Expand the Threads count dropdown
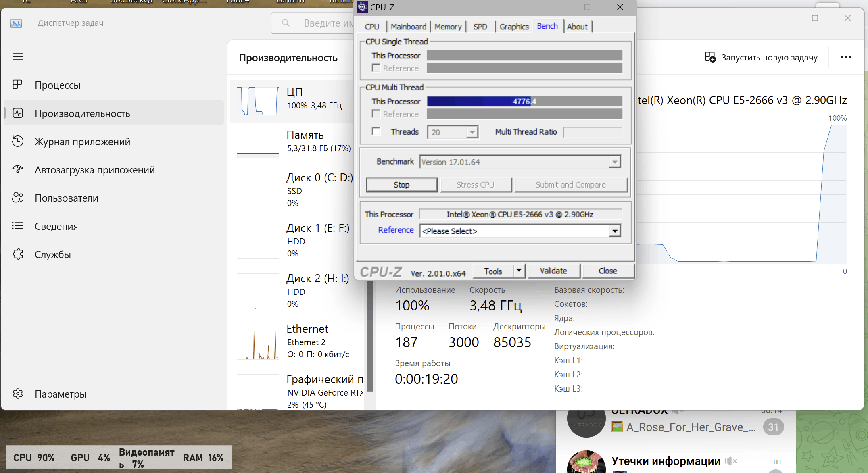This screenshot has height=473, width=868. click(x=472, y=131)
